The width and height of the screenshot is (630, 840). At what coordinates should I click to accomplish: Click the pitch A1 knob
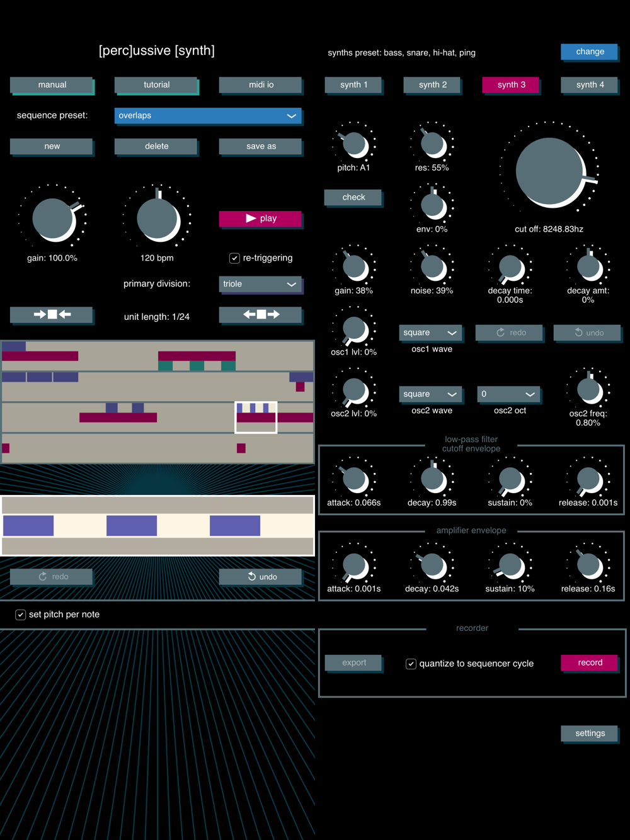coord(355,144)
